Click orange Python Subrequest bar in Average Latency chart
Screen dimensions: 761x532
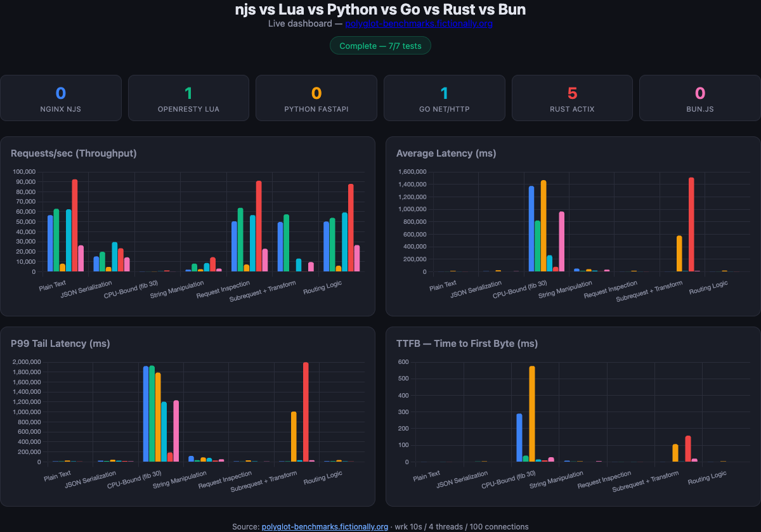679,254
